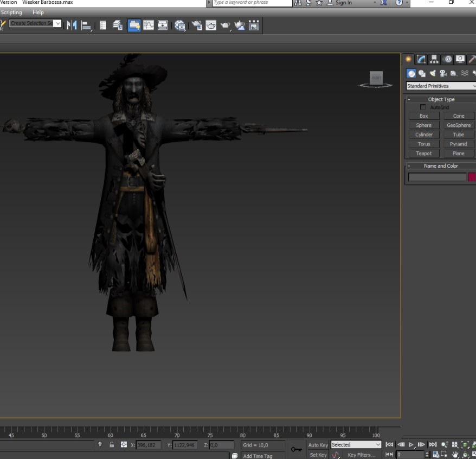This screenshot has height=459, width=476.
Task: Select the Helpers category icon
Action: pyautogui.click(x=454, y=73)
